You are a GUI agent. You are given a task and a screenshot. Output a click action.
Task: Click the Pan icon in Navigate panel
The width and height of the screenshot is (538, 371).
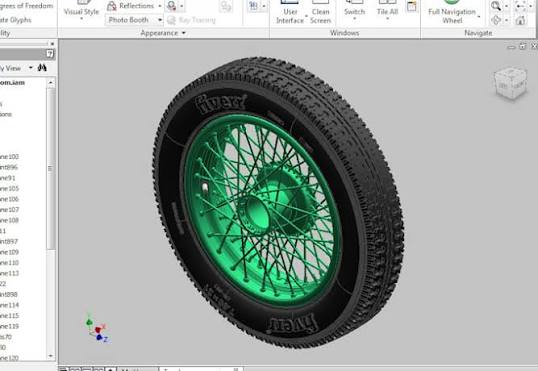[x=521, y=5]
